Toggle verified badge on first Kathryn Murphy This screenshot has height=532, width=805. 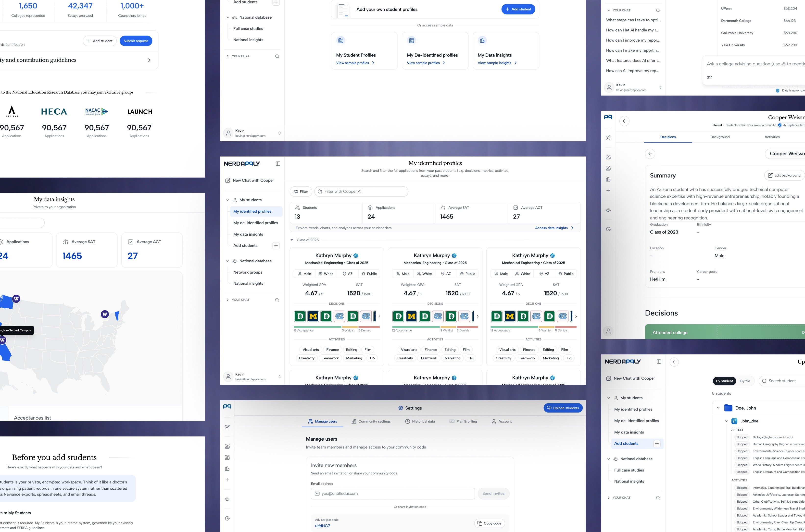[356, 256]
